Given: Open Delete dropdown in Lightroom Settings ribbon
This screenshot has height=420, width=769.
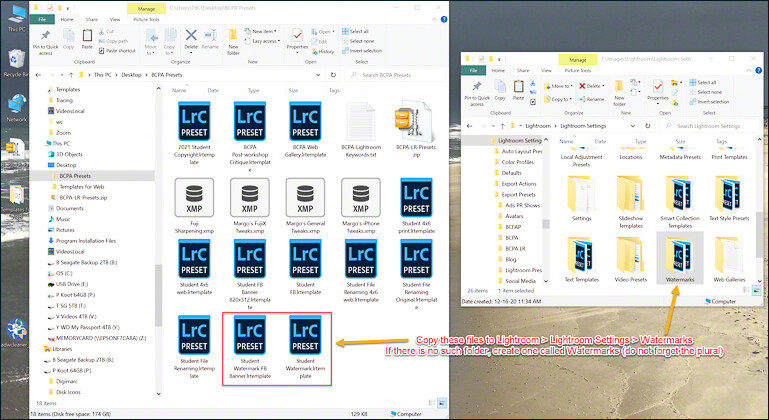Looking at the screenshot, I should point(591,86).
